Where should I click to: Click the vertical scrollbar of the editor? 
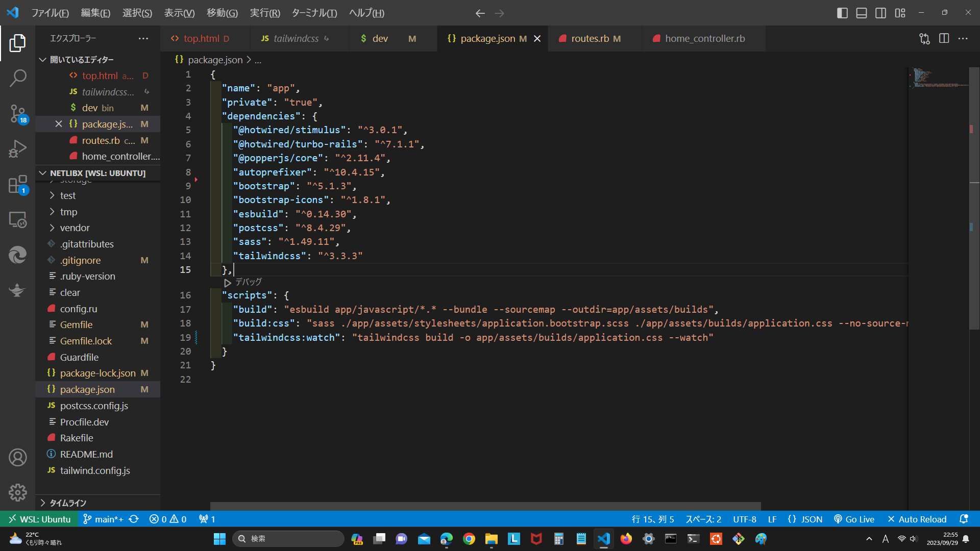pos(974,199)
